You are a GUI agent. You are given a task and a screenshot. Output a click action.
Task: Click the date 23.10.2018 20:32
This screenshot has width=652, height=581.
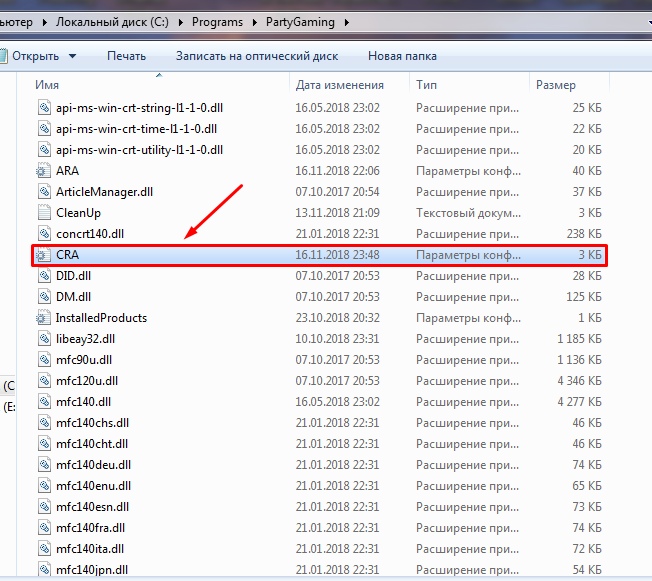click(337, 318)
